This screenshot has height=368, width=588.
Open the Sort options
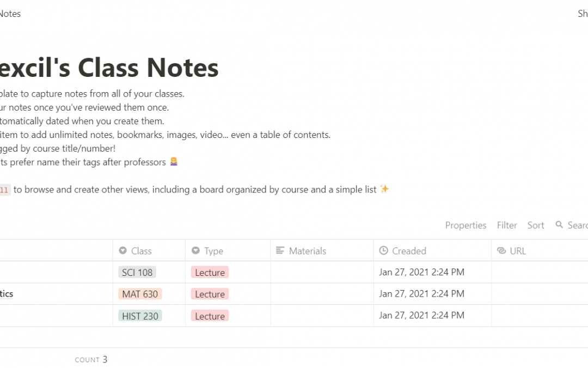point(536,225)
